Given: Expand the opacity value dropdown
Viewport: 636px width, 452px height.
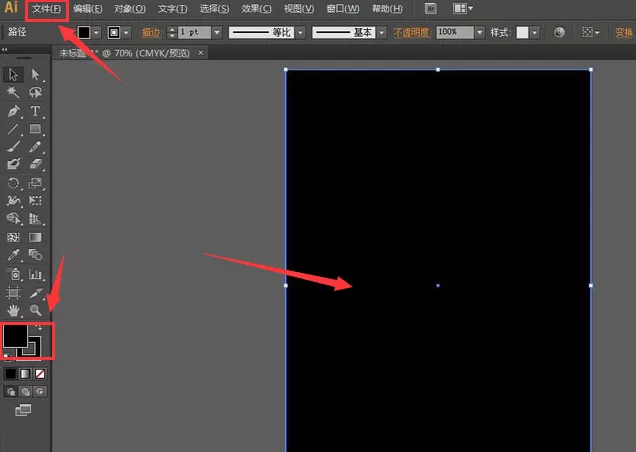Looking at the screenshot, I should [x=480, y=32].
